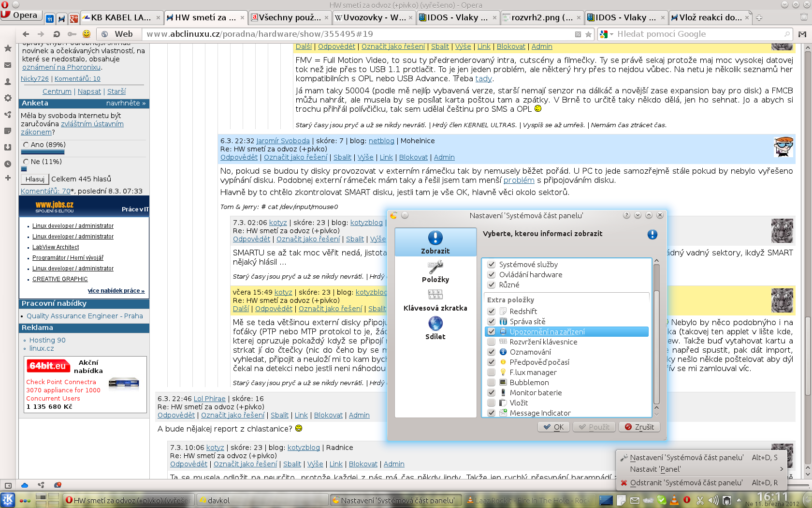This screenshot has height=508, width=812.
Task: Open the Quality Assurance Engineer - Praha link
Action: (x=85, y=316)
